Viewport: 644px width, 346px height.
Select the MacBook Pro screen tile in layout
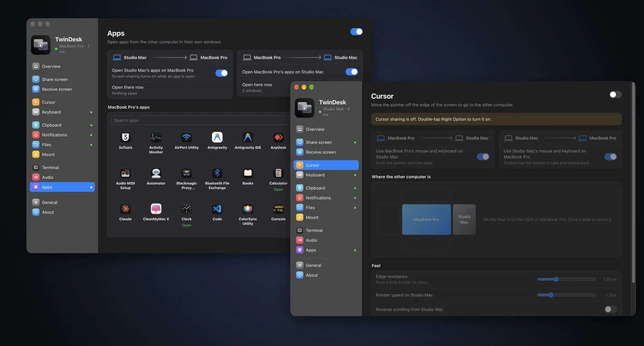(x=426, y=220)
